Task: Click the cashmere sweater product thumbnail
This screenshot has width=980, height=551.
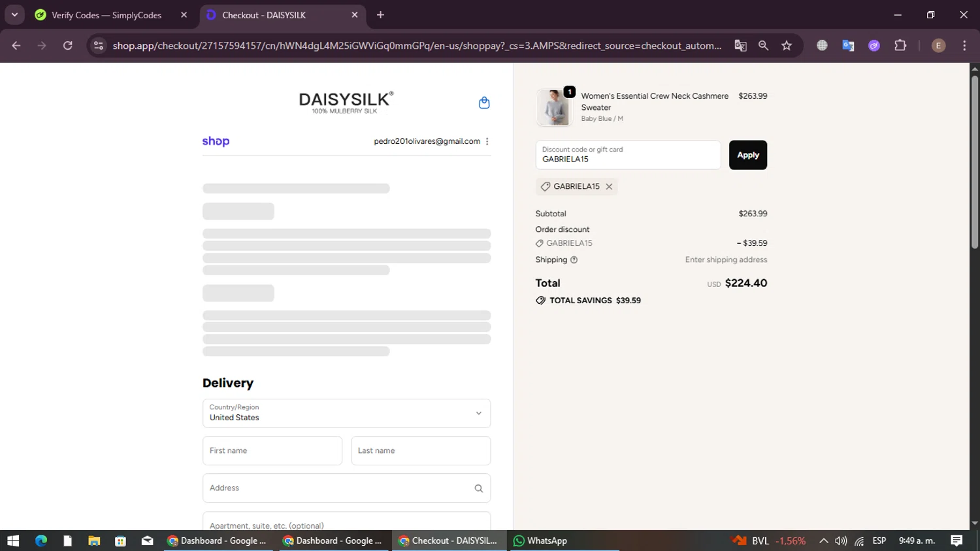Action: coord(553,107)
